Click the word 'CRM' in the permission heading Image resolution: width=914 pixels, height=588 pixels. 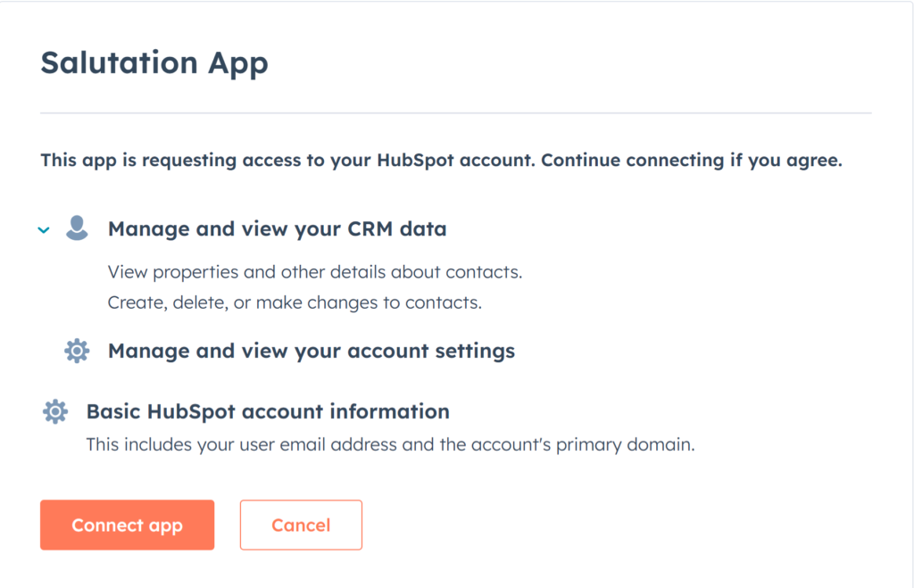coord(370,229)
